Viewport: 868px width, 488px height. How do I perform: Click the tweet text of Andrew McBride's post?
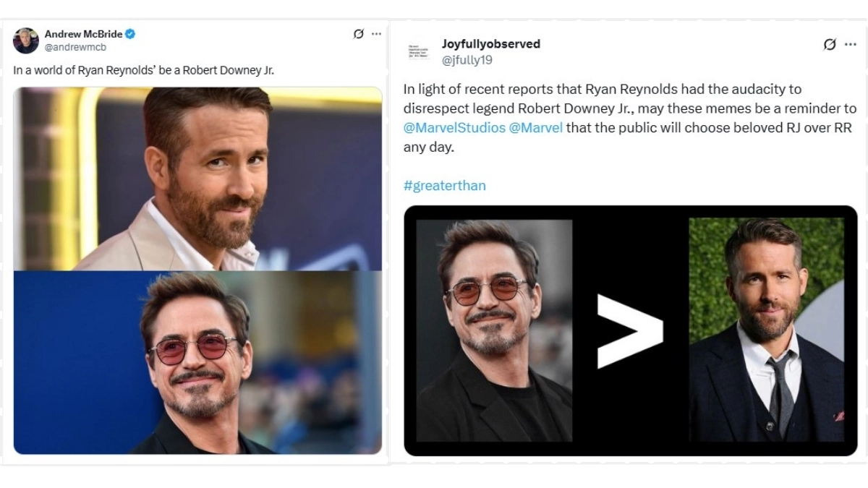[x=145, y=70]
